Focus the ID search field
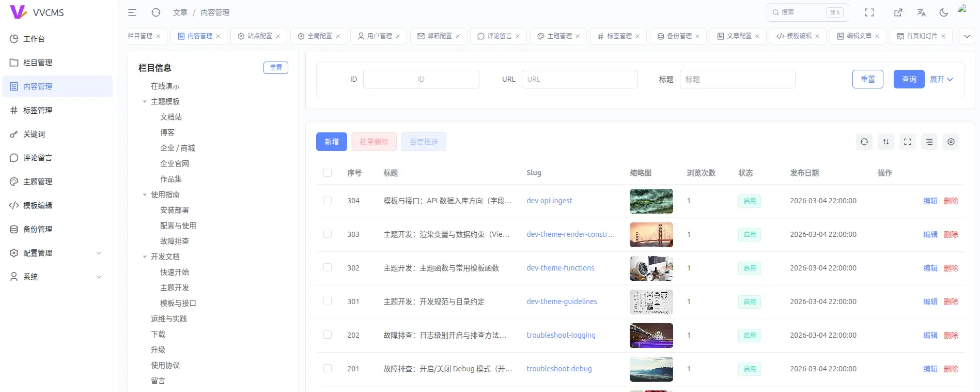Screen dimensions: 980x392 (x=421, y=79)
